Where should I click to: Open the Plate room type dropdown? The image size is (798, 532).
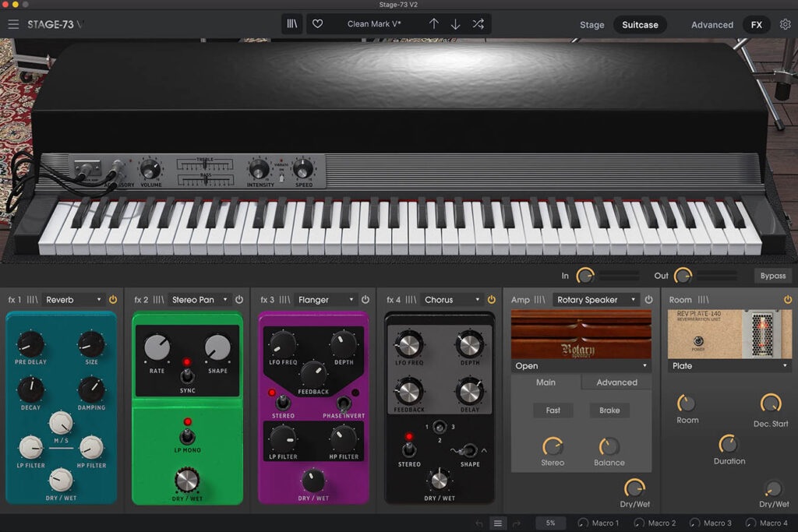(729, 365)
